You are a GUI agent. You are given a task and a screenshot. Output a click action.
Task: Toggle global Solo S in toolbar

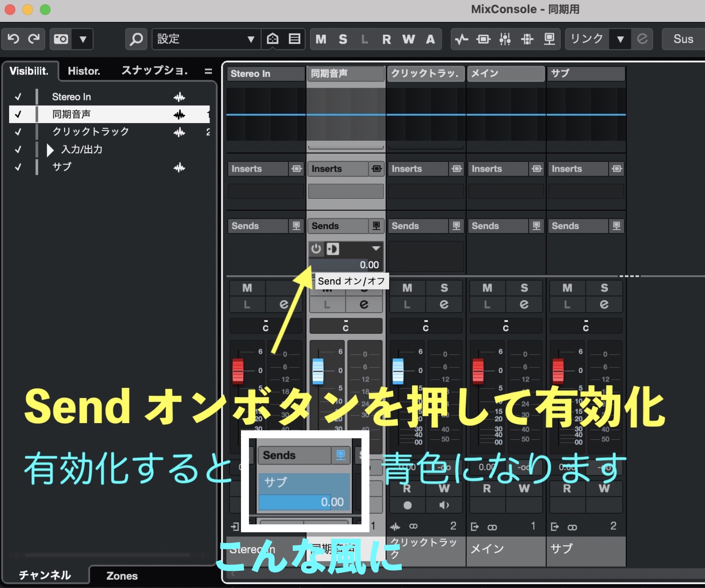point(343,39)
